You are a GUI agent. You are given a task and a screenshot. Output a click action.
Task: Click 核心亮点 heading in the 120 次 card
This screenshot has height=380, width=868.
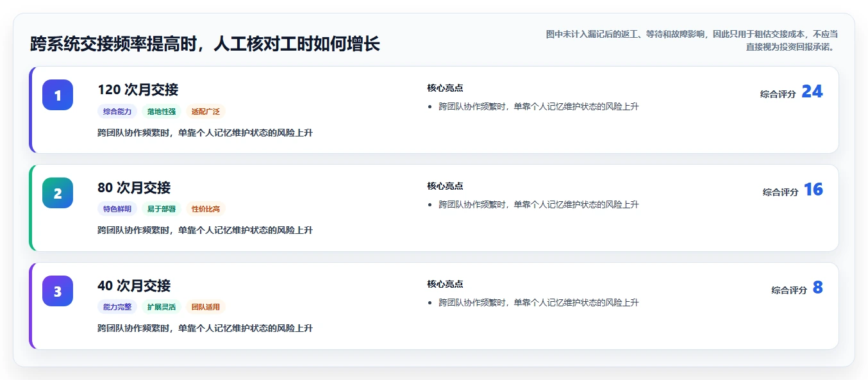pyautogui.click(x=446, y=88)
